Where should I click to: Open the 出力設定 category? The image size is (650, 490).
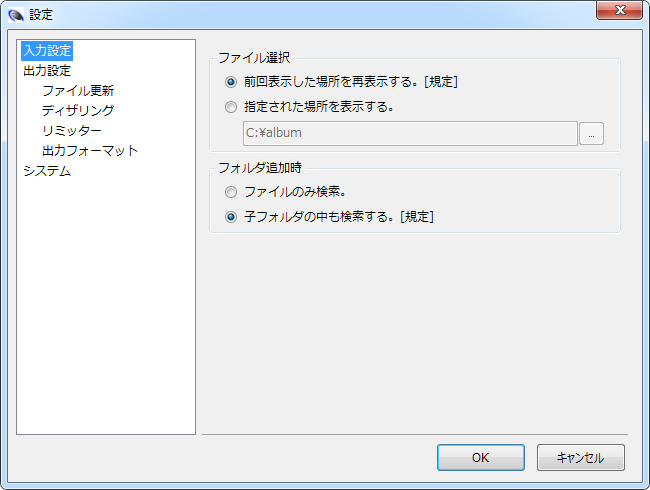tap(47, 70)
